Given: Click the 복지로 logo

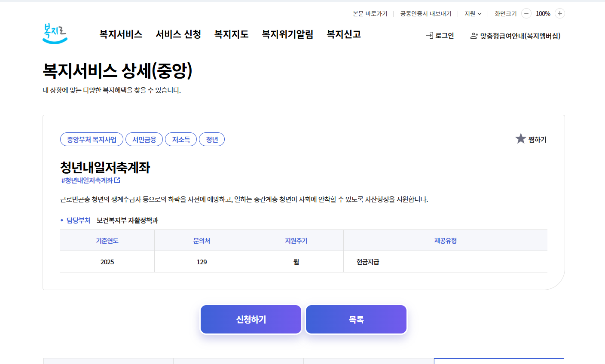Looking at the screenshot, I should [x=55, y=34].
